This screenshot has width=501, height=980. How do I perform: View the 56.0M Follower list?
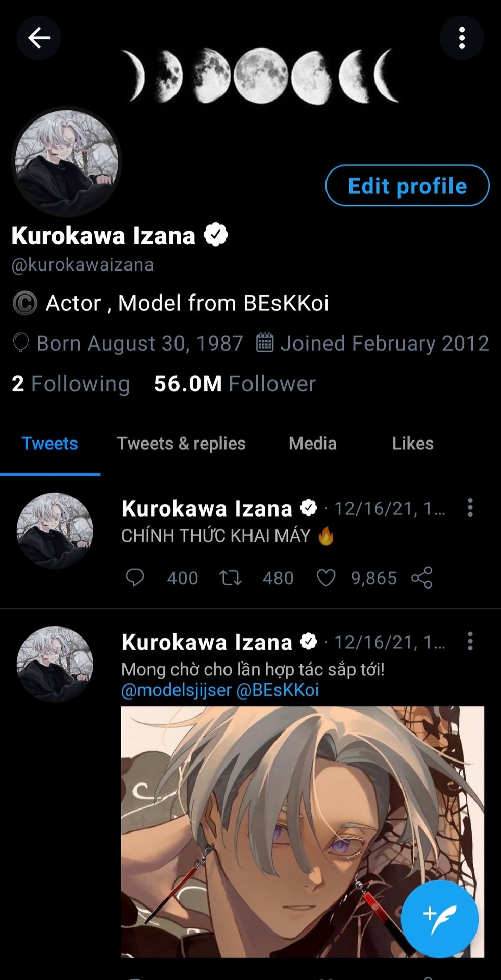[x=235, y=384]
